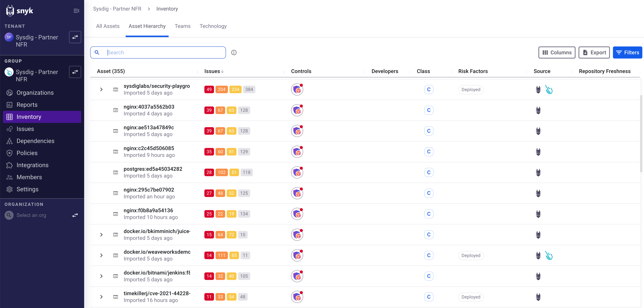Click the SP tenant avatar
The image size is (644, 308).
click(9, 37)
